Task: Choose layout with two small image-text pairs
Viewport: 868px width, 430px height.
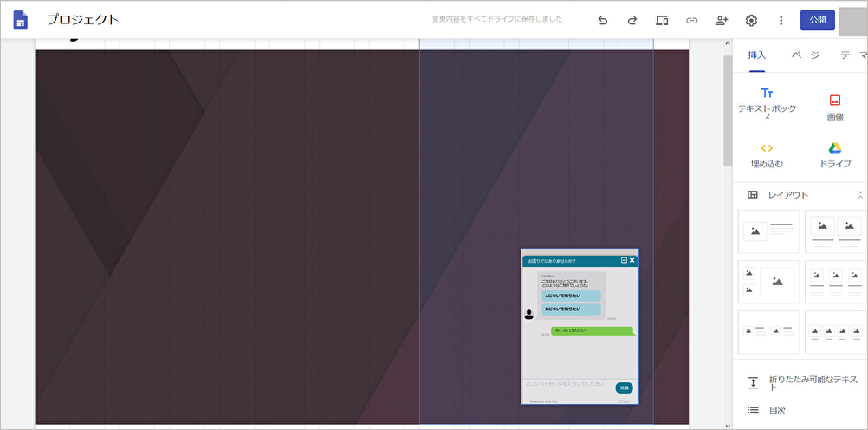Action: [x=768, y=332]
